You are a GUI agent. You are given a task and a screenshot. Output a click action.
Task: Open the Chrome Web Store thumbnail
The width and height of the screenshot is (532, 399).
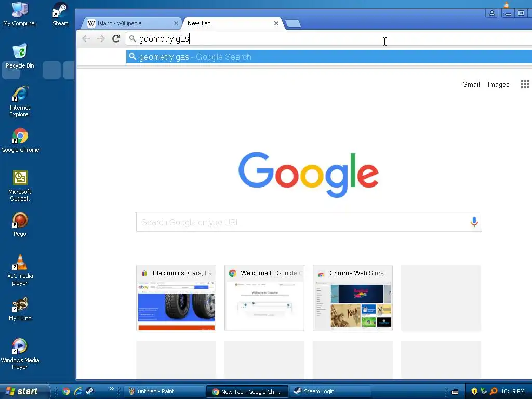coord(353,298)
